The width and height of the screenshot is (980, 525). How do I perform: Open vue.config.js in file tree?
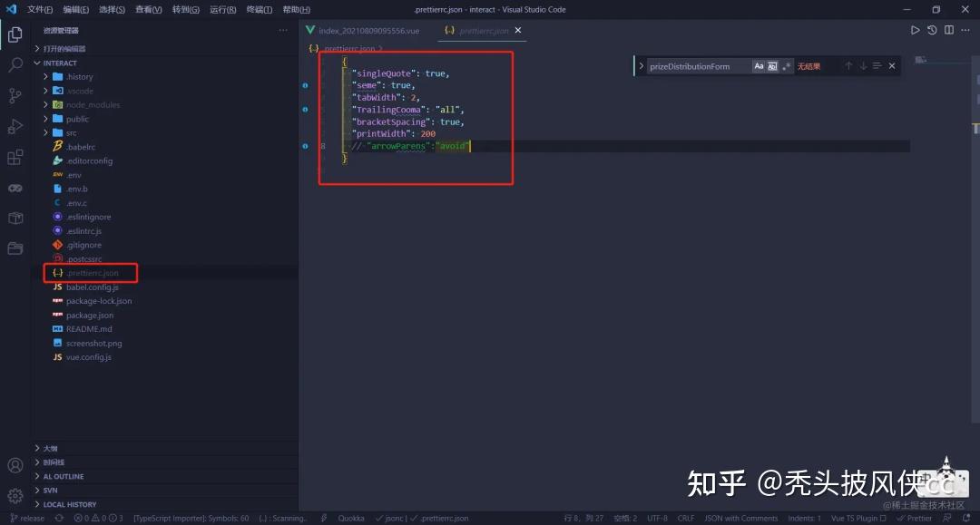[x=88, y=357]
